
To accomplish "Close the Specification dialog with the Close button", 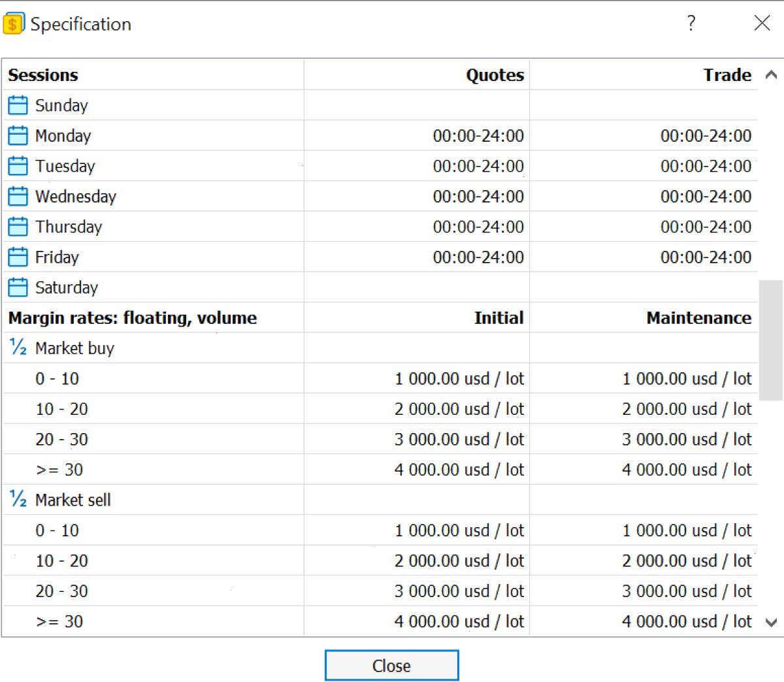I will pos(391,665).
